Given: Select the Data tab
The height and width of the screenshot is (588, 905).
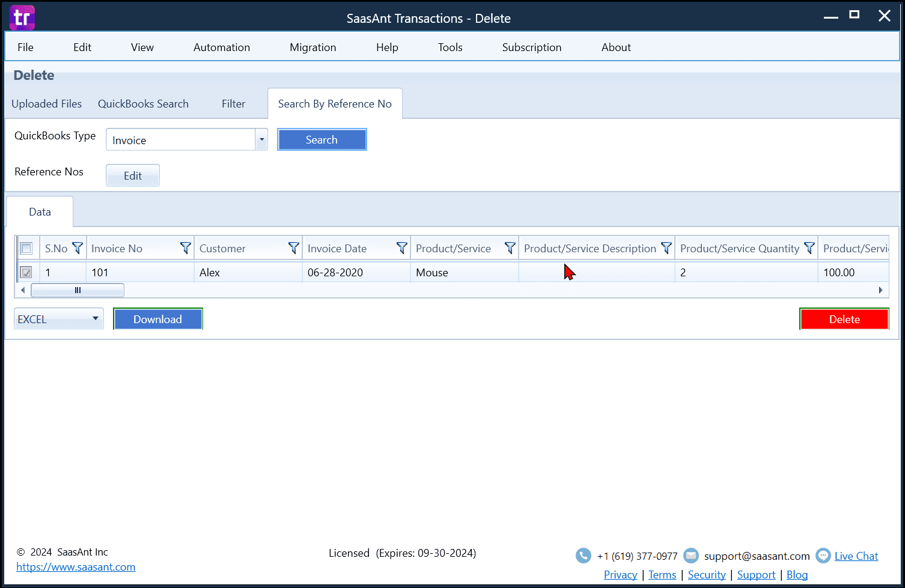Looking at the screenshot, I should click(40, 212).
